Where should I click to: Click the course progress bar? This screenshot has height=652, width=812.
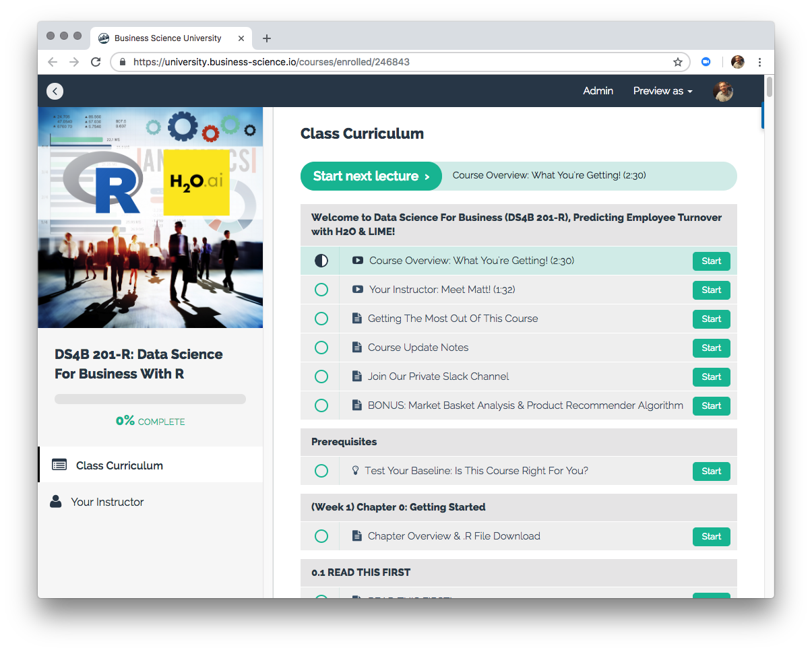point(150,399)
